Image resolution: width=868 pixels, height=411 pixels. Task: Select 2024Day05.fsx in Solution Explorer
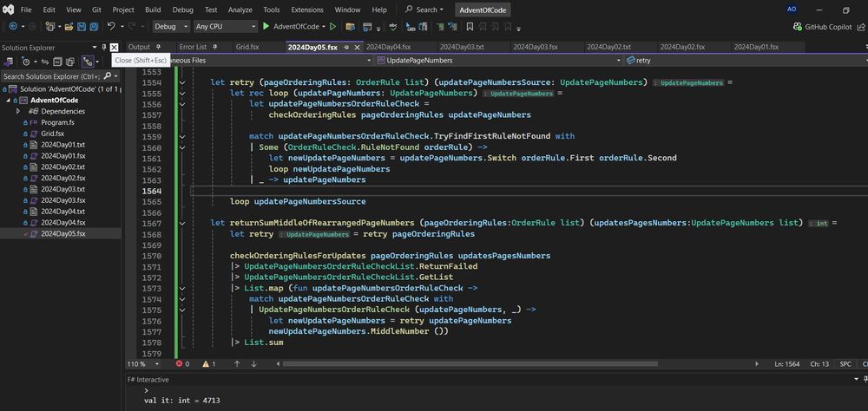(63, 233)
